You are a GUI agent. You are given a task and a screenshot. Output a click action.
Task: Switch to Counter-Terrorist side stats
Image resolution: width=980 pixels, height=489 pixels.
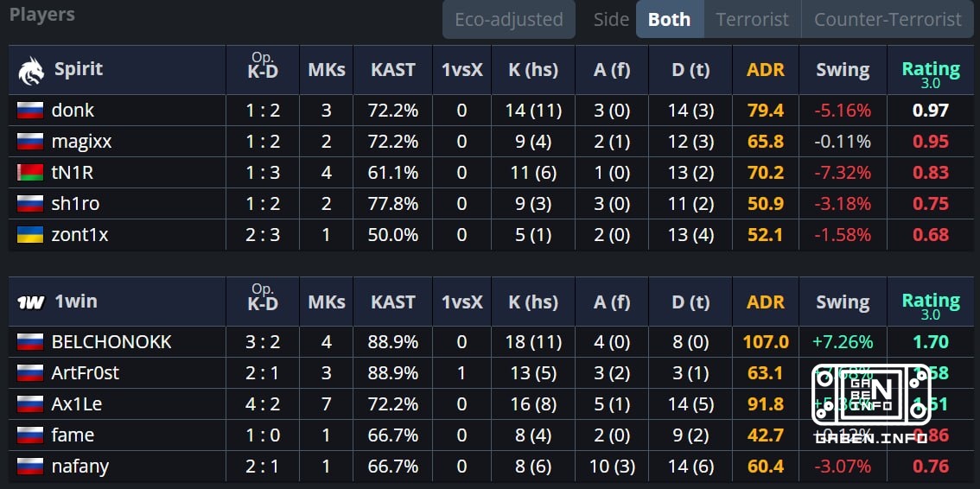tap(888, 19)
